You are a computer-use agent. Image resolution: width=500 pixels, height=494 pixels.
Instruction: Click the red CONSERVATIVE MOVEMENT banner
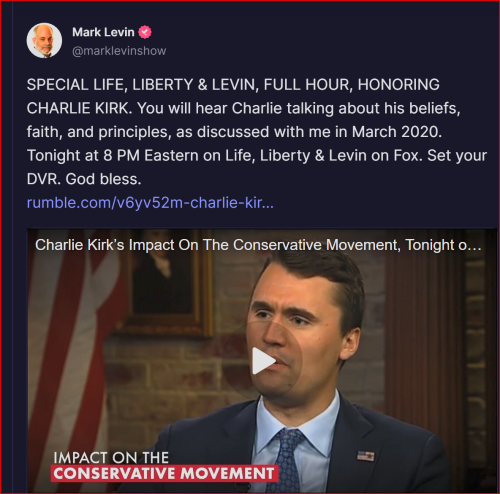(164, 473)
